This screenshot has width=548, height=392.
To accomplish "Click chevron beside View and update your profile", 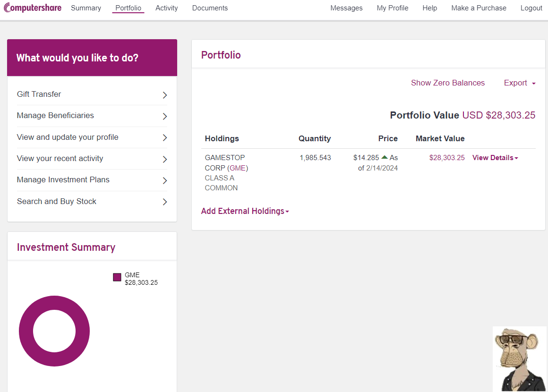I will point(165,138).
